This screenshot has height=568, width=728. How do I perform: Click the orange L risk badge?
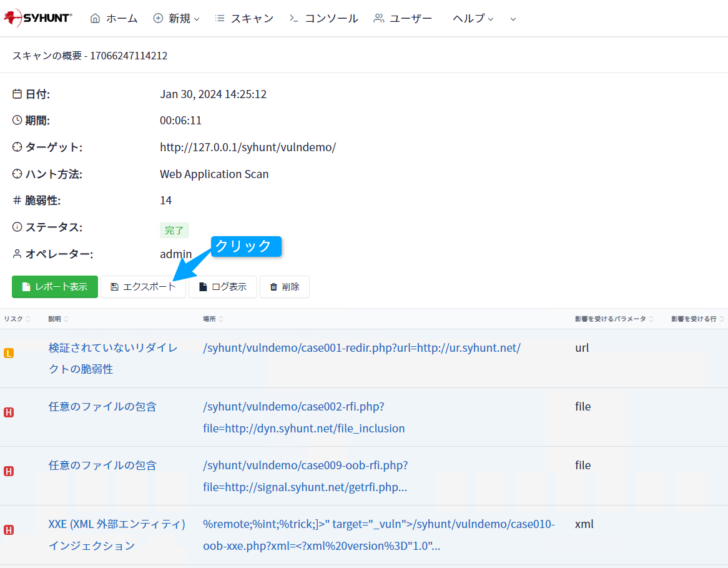coord(9,353)
